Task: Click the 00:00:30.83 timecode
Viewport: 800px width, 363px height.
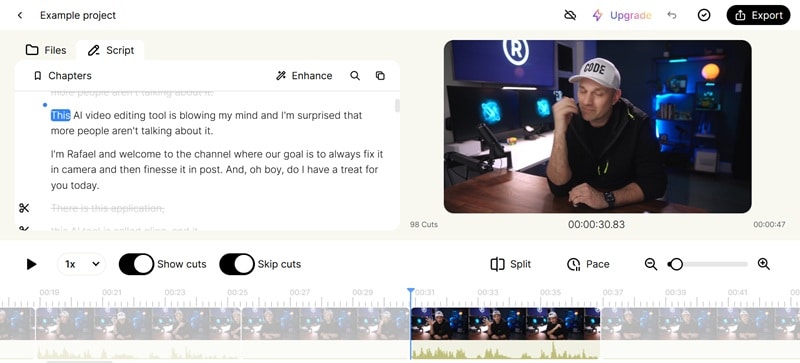Action: [596, 225]
